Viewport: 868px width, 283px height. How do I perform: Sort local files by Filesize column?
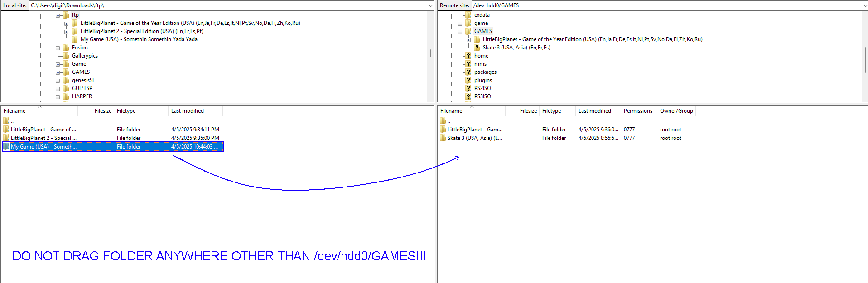pyautogui.click(x=96, y=111)
